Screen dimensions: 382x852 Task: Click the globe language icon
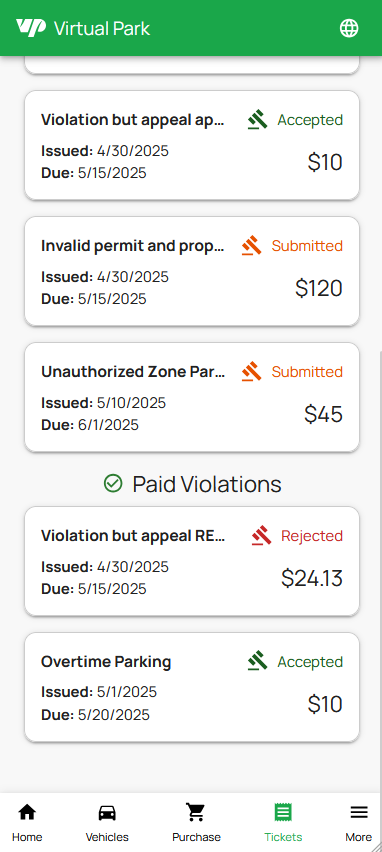pos(349,28)
